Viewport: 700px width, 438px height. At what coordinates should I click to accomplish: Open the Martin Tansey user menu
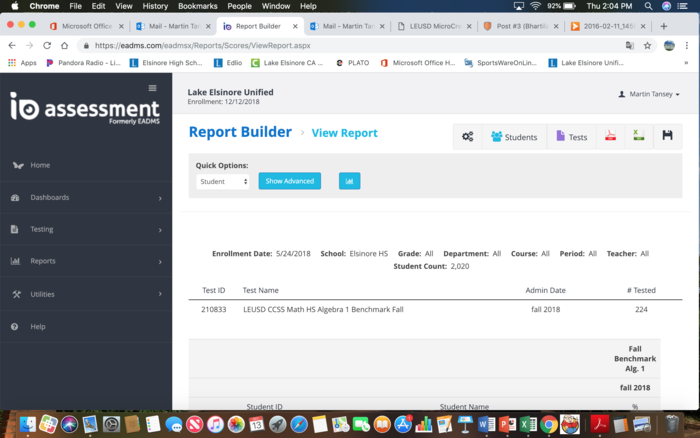(x=649, y=94)
